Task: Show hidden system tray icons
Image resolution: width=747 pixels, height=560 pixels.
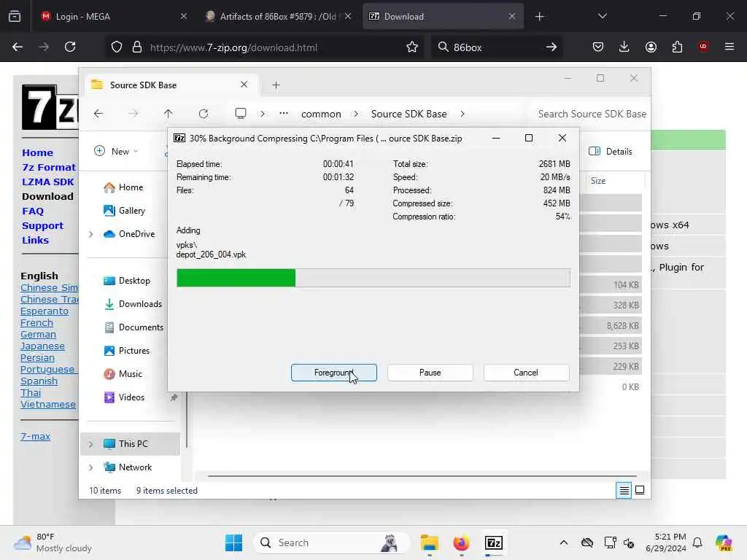Action: point(564,542)
